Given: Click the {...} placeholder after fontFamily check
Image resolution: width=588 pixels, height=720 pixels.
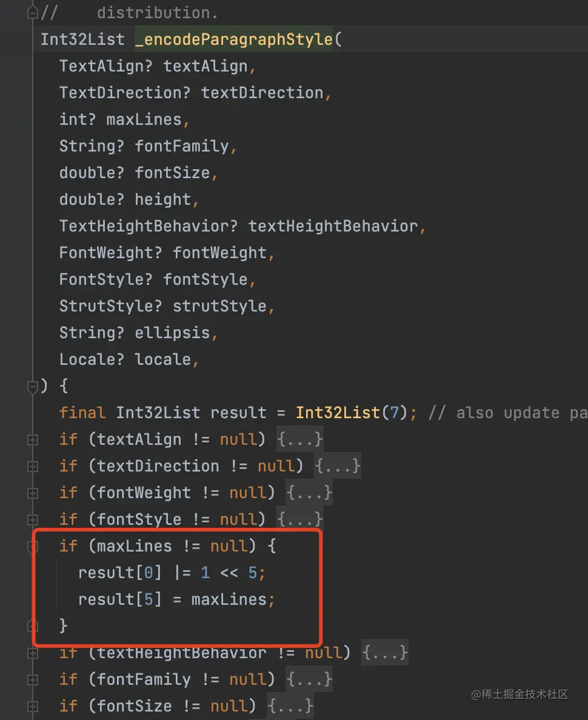Looking at the screenshot, I should pyautogui.click(x=309, y=679).
